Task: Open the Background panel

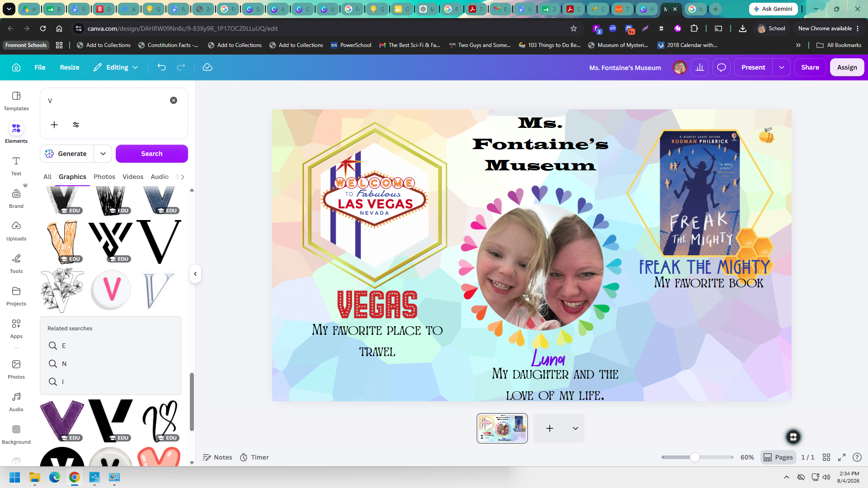Action: (x=16, y=434)
